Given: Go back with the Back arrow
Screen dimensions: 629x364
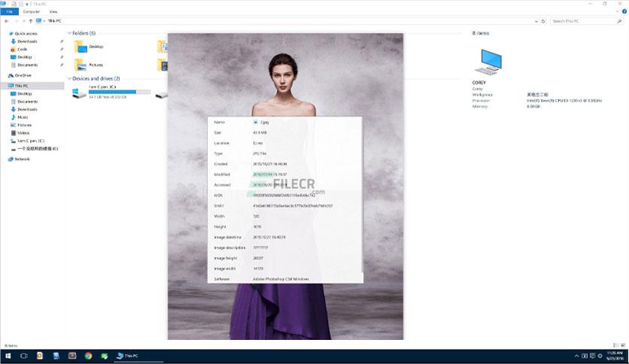Looking at the screenshot, I should (7, 21).
